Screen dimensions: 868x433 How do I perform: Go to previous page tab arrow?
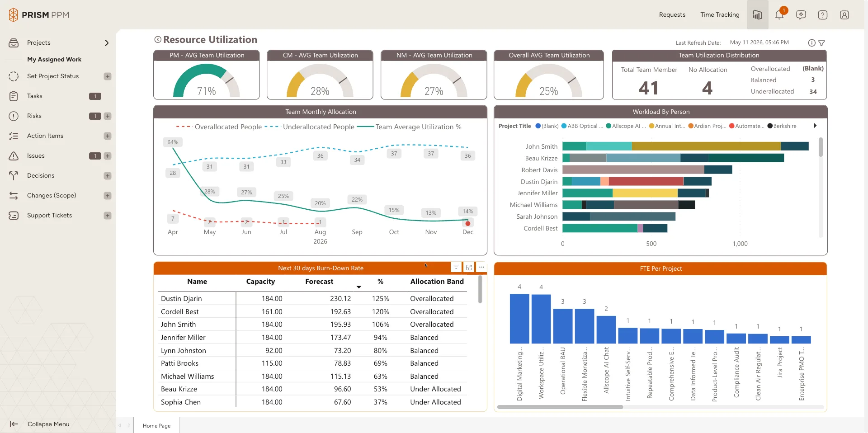(120, 425)
